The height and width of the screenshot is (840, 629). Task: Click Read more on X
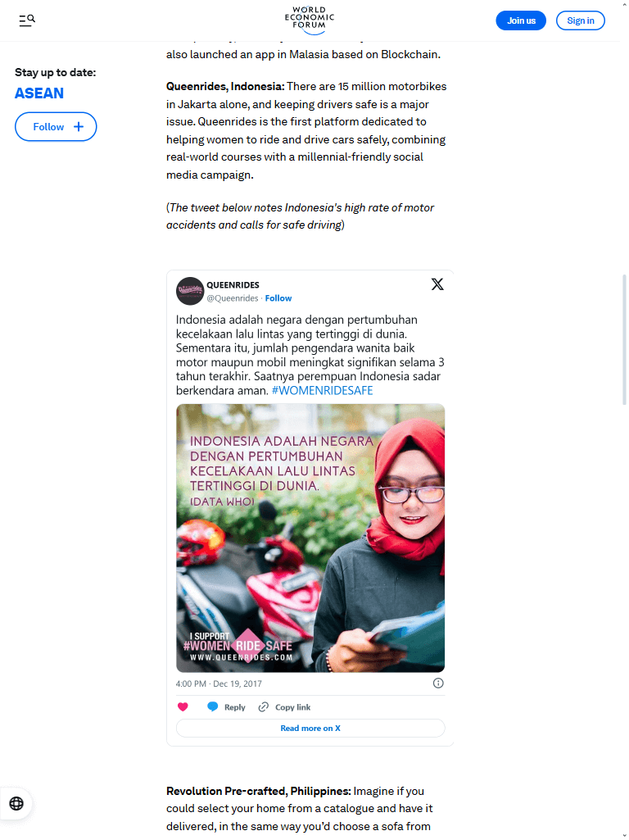(x=310, y=728)
